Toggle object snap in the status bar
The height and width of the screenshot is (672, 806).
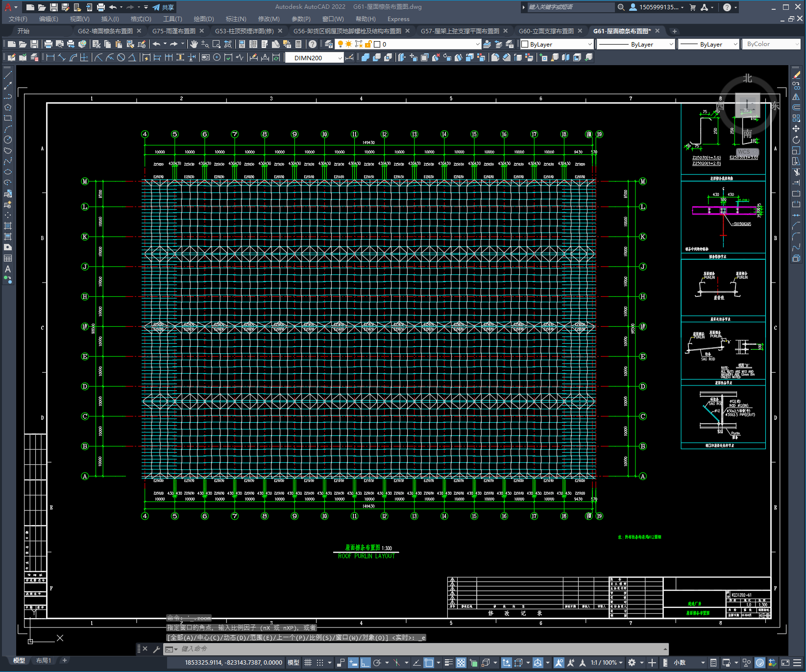click(x=429, y=663)
